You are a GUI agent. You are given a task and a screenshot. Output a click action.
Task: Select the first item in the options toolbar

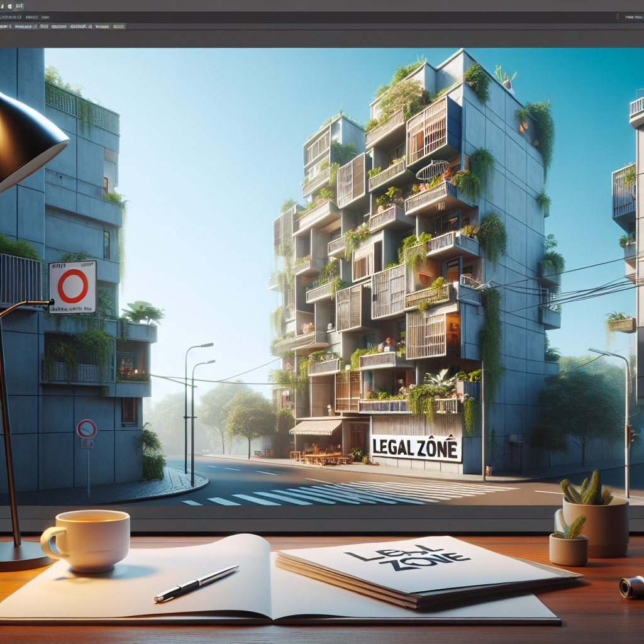(5, 26)
